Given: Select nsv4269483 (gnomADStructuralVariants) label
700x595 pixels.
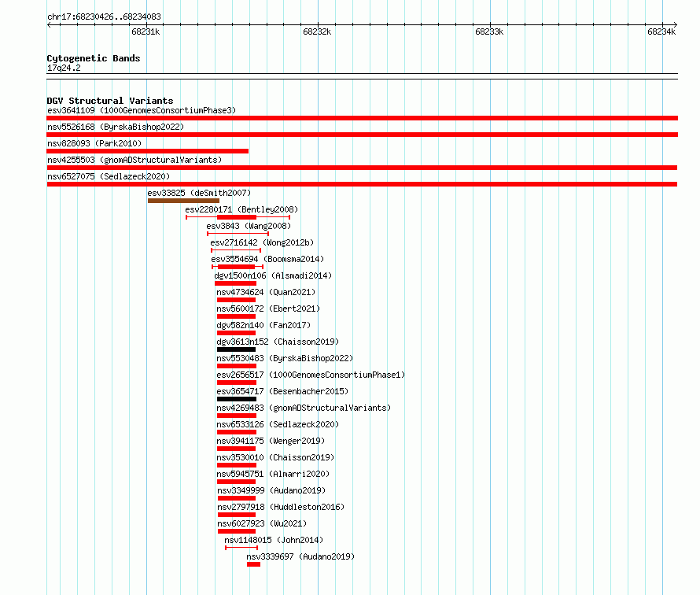Looking at the screenshot, I should click(304, 408).
